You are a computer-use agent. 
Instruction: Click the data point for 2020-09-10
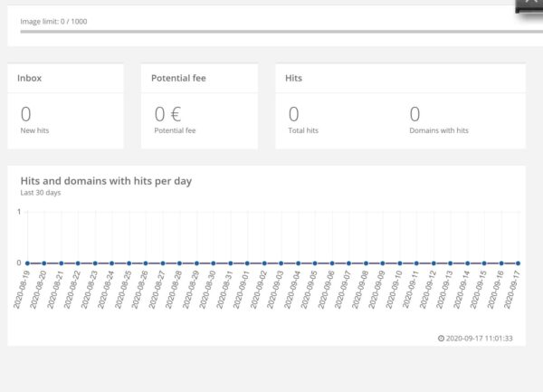(400, 263)
